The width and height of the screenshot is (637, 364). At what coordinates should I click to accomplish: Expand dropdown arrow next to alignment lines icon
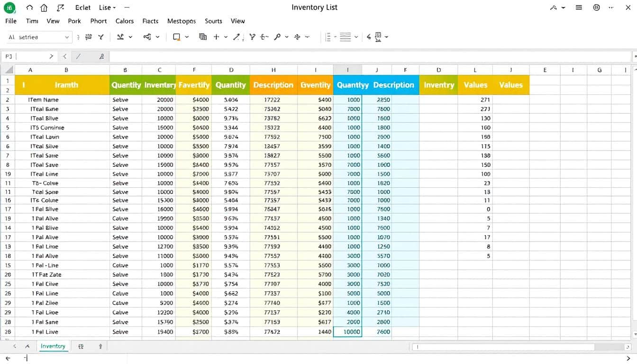[356, 36]
